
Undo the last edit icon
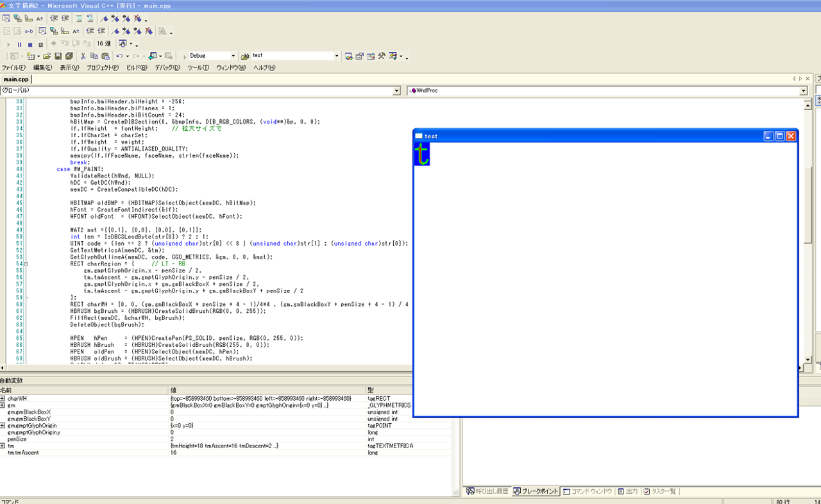click(119, 56)
